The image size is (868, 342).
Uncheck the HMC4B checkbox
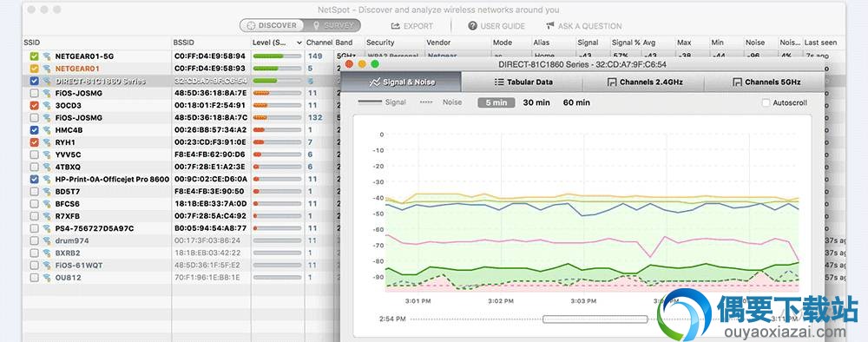(35, 130)
